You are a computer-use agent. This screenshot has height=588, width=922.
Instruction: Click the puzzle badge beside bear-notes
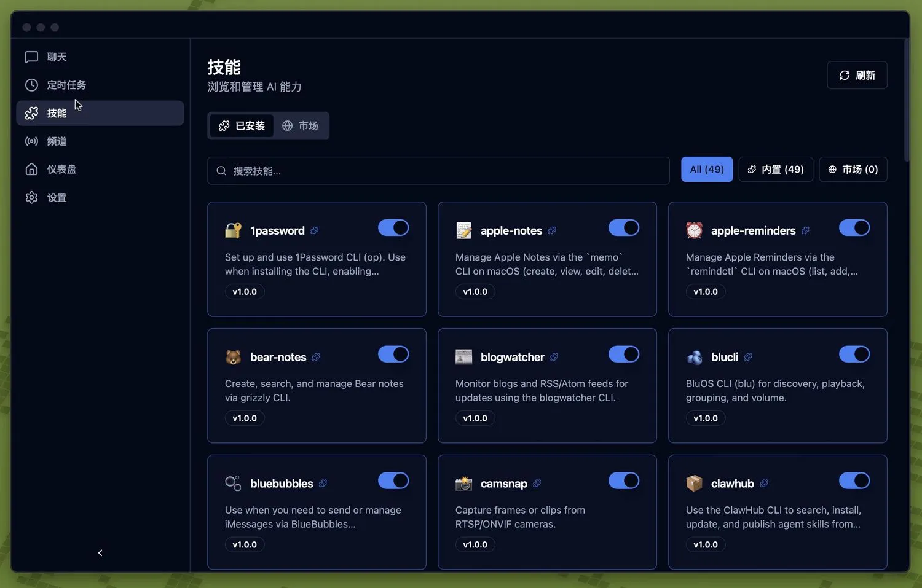(x=316, y=357)
